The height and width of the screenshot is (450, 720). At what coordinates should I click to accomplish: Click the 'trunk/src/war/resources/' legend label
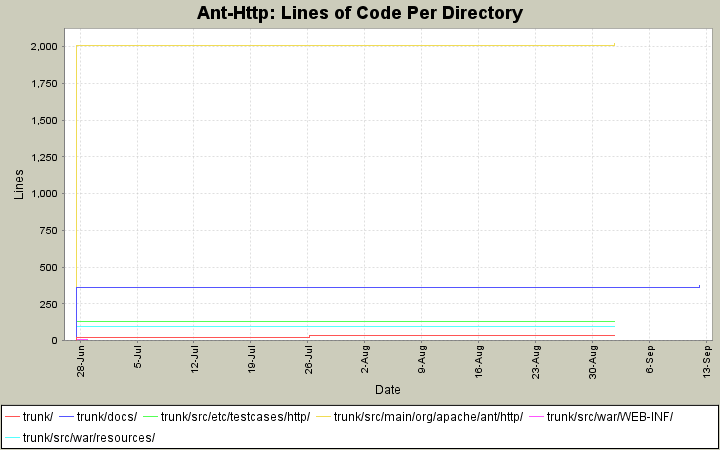point(89,438)
